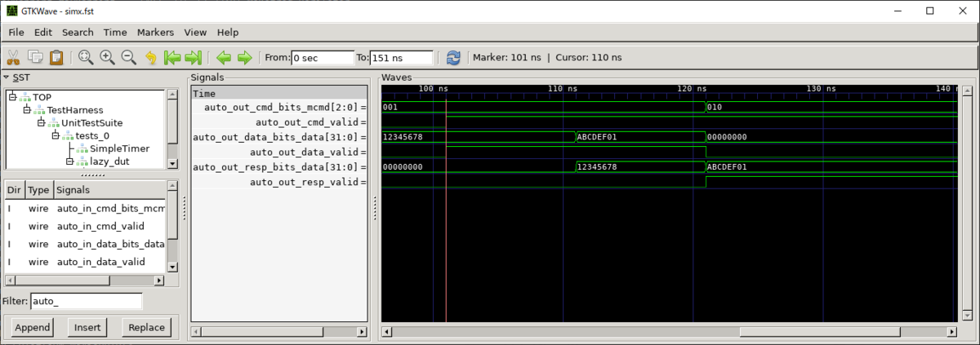Click the Paste clipboard icon
Viewport: 980px width, 345px height.
tap(56, 57)
